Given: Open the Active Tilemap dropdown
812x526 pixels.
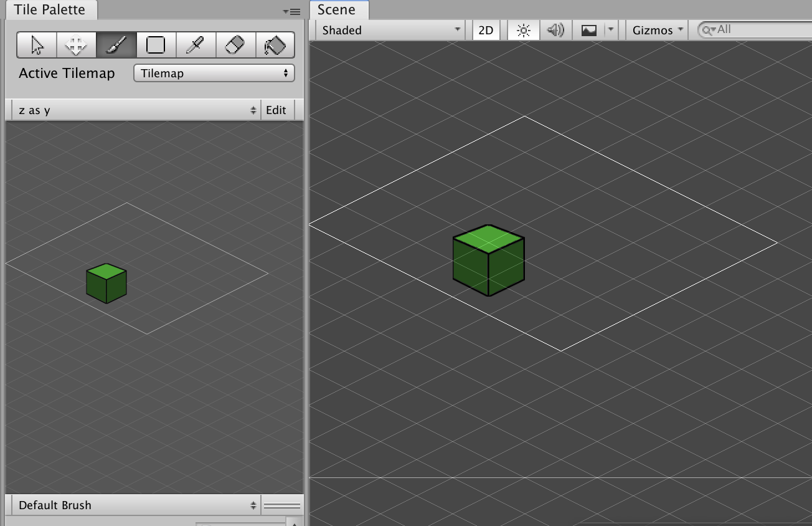Looking at the screenshot, I should click(x=214, y=73).
